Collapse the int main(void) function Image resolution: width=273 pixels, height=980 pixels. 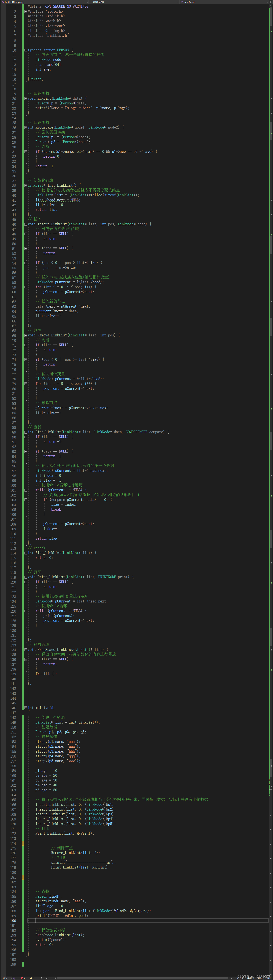coord(26,708)
